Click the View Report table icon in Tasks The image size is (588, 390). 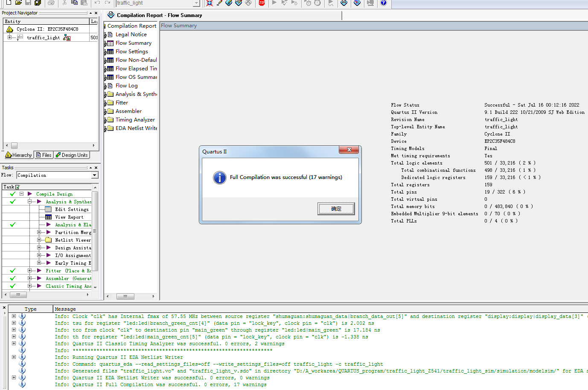tap(48, 217)
